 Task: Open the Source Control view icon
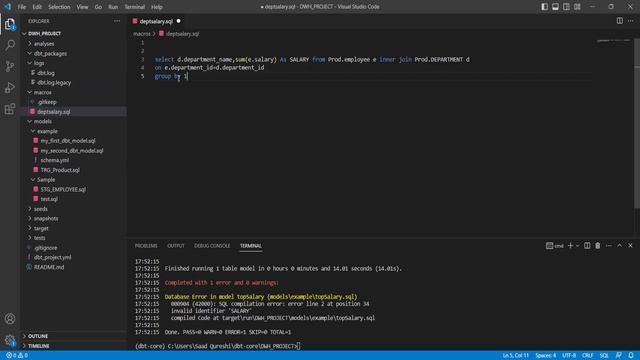click(x=10, y=66)
